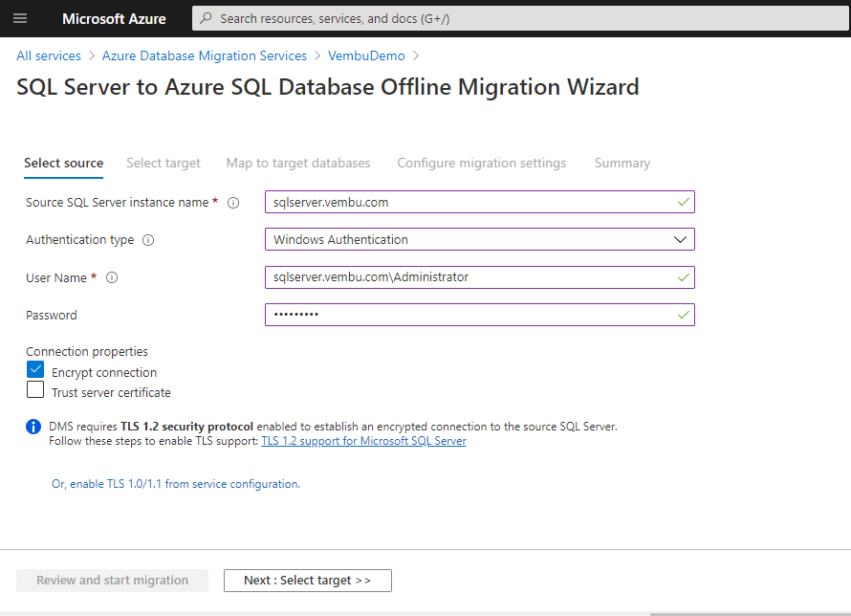Open Azure Database Migration Services breadcrumb
The image size is (851, 616).
(205, 55)
